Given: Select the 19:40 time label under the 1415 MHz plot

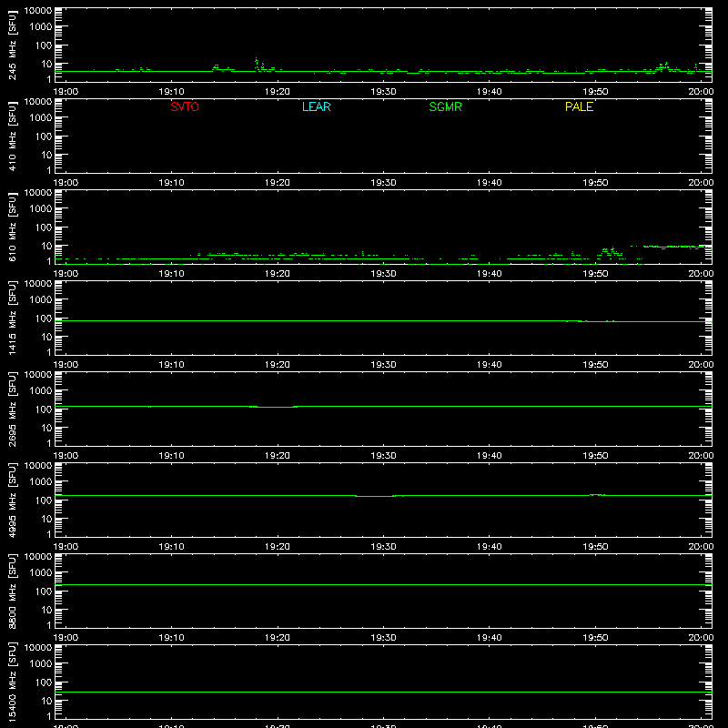Looking at the screenshot, I should (489, 365).
